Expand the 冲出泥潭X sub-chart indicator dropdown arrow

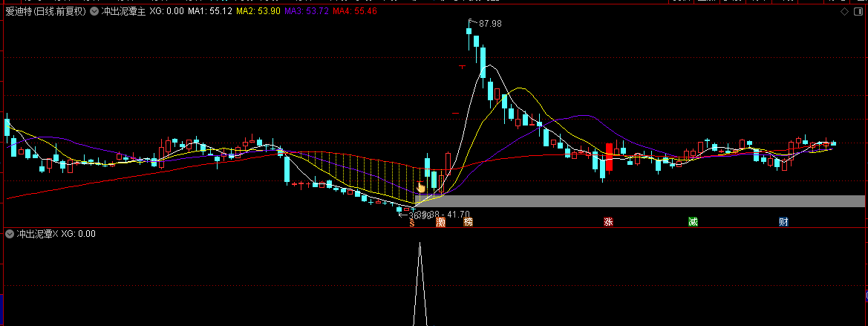[9, 234]
